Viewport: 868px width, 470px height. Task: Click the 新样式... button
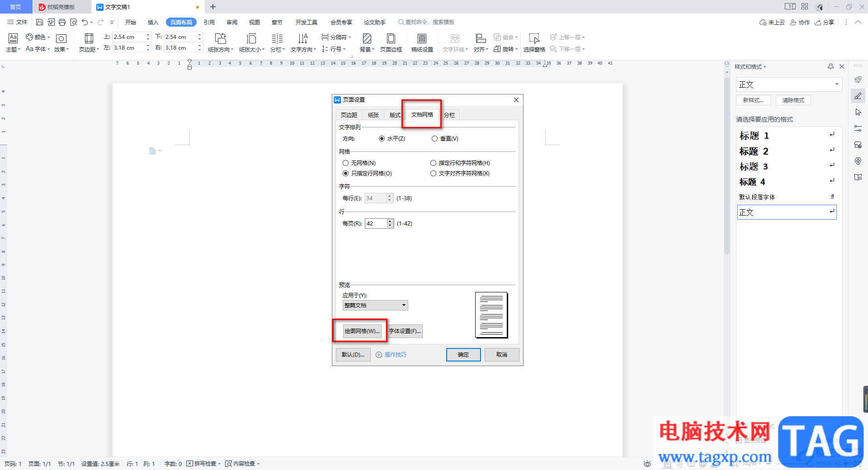pos(754,100)
